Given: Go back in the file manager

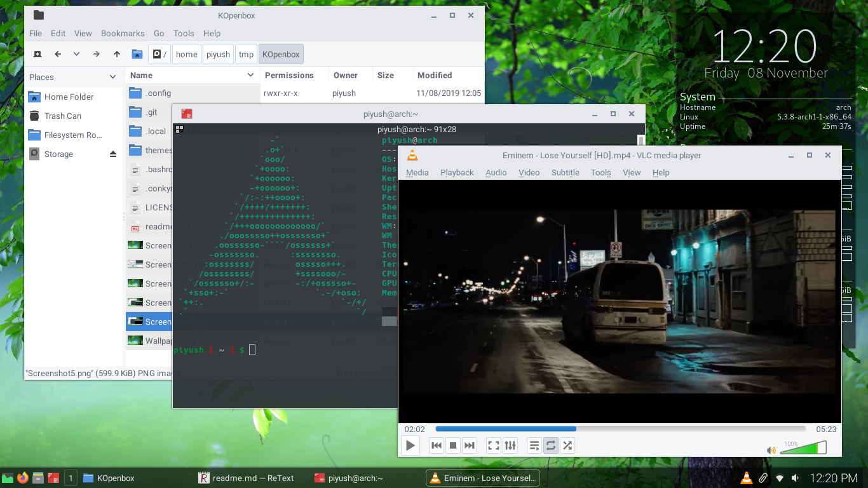Looking at the screenshot, I should pos(58,54).
